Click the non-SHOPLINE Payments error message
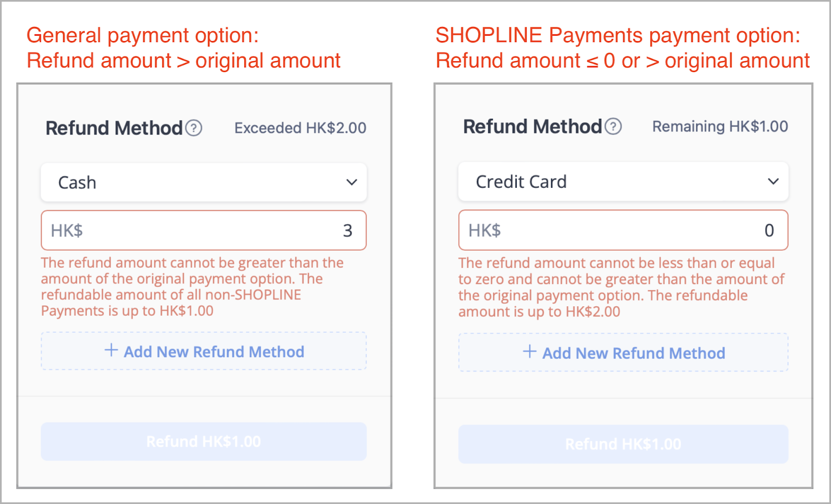831x504 pixels. click(x=192, y=287)
